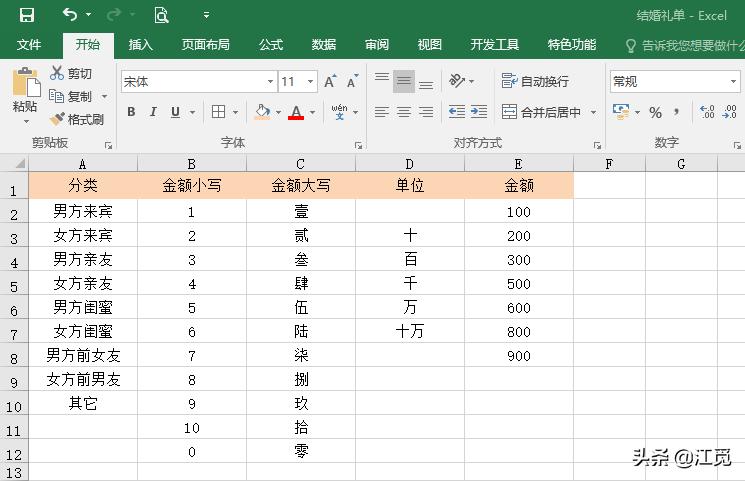The height and width of the screenshot is (481, 745).
Task: Expand the underline style dropdown arrow
Action: tap(192, 113)
